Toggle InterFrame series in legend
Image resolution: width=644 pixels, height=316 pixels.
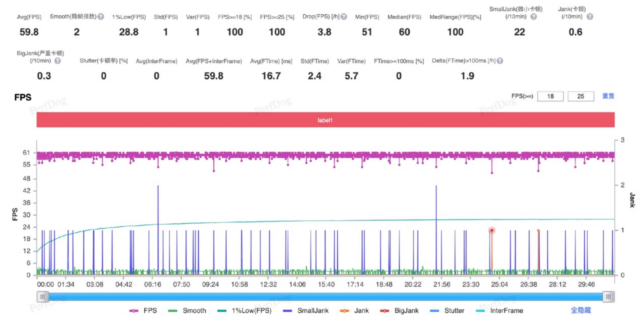pyautogui.click(x=499, y=310)
